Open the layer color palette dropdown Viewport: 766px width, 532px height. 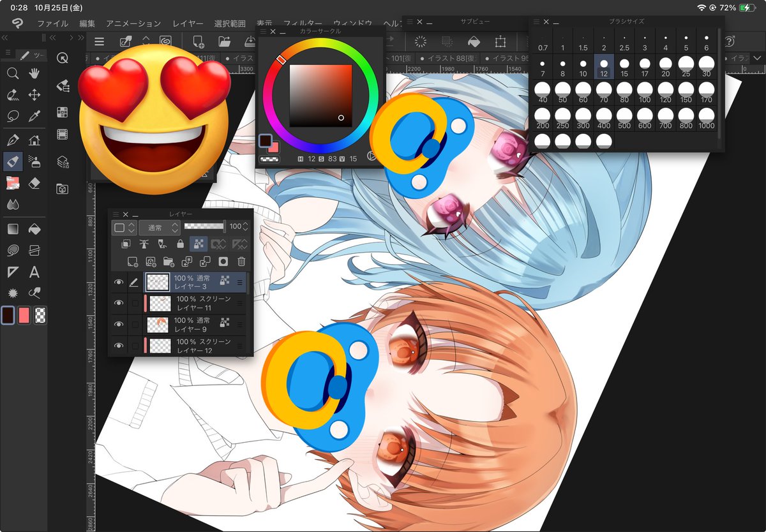click(124, 227)
